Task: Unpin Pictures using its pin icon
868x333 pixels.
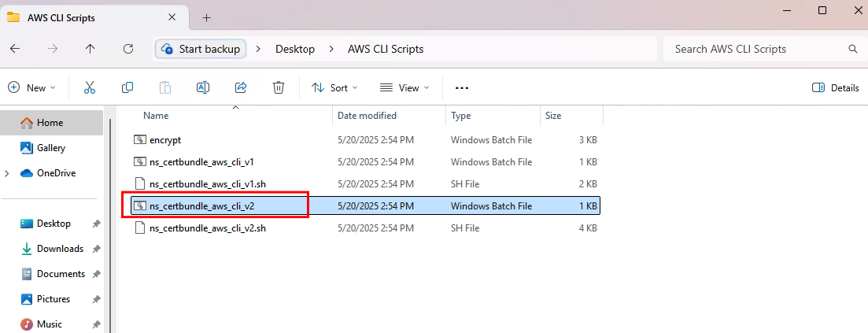Action: [96, 299]
